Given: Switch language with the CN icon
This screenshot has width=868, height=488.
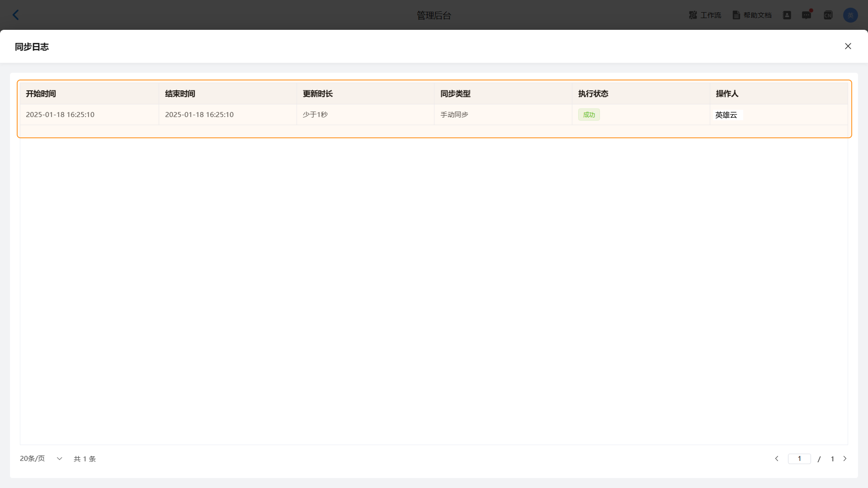Looking at the screenshot, I should tap(828, 15).
